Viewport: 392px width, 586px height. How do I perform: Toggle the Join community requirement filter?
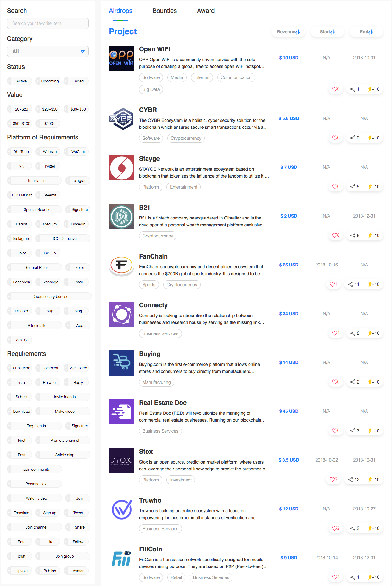(x=34, y=469)
